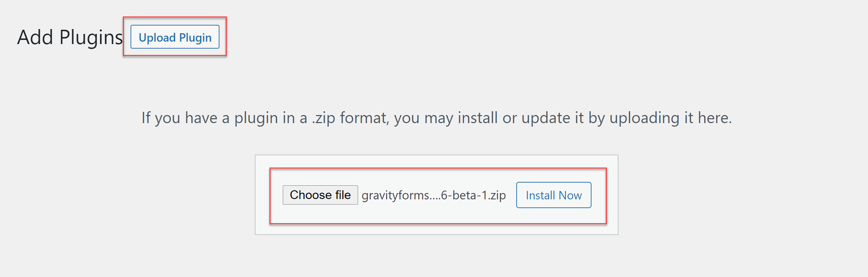Activate the Upload Plugin toggle control
Image resolution: width=868 pixels, height=277 pixels.
point(175,37)
